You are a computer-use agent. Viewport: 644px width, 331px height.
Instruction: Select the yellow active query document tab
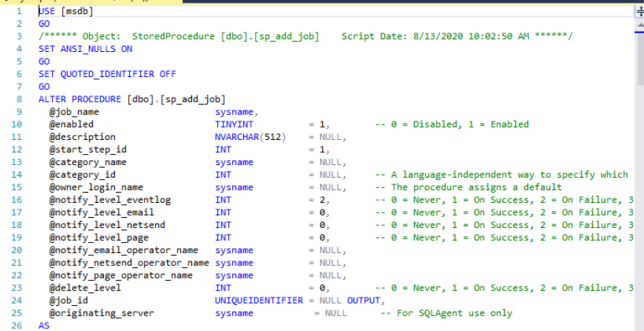coord(91,2)
